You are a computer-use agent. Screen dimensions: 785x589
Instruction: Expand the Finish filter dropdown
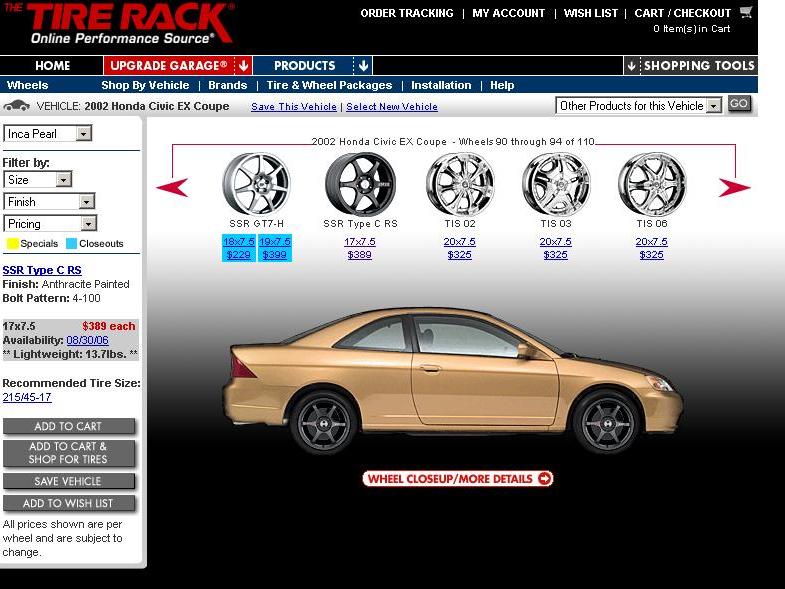[x=87, y=202]
